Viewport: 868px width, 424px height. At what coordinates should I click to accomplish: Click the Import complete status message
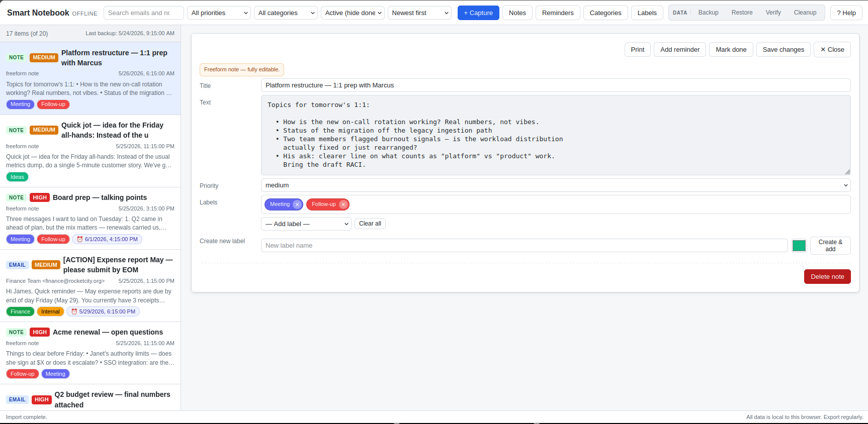[27, 417]
